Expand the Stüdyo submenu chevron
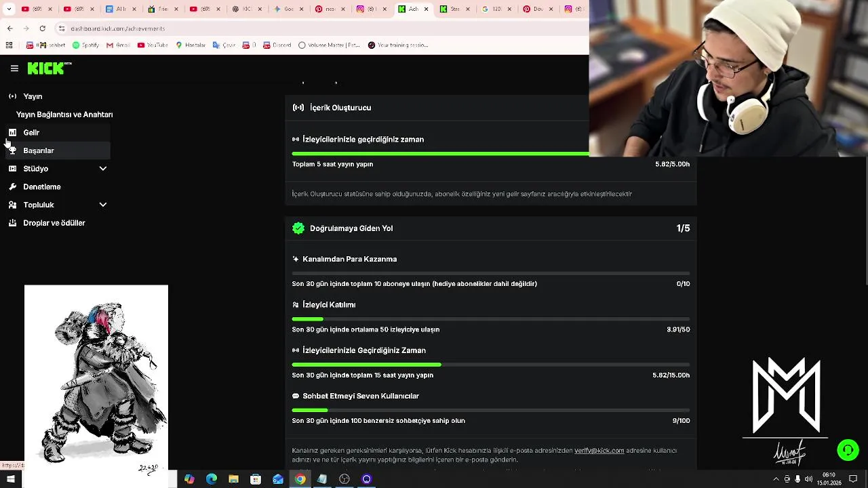868x488 pixels. click(103, 169)
